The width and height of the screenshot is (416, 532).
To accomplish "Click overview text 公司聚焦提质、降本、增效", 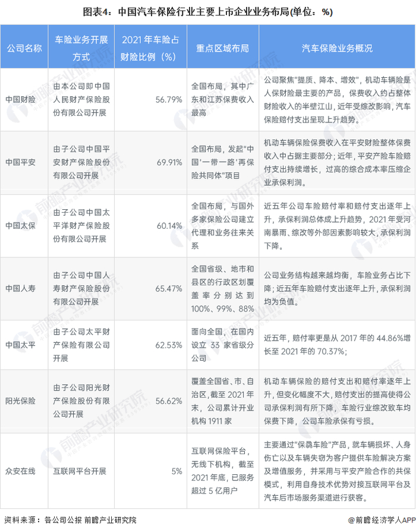I will 338,99.
